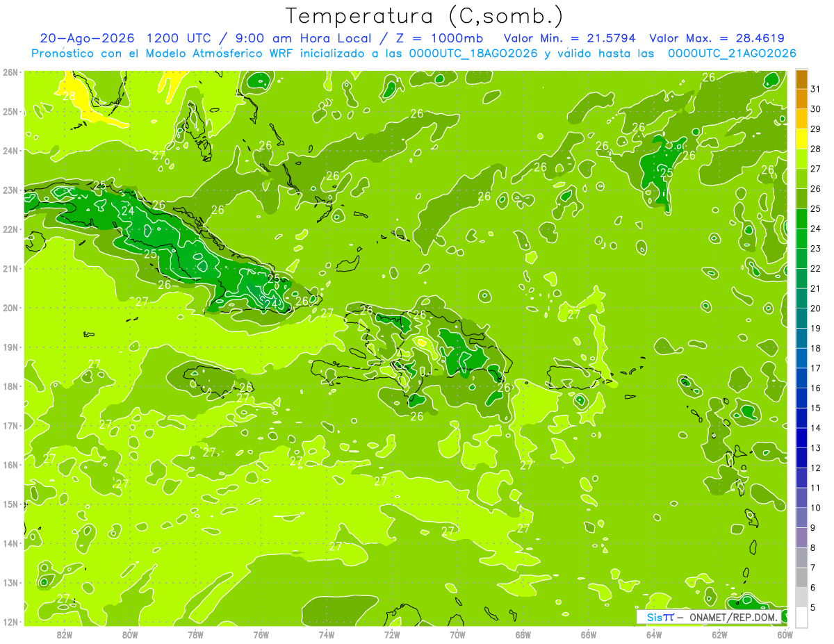Viewport: 834px width, 644px height.
Task: Click the legend scale label "20"
Action: click(816, 308)
